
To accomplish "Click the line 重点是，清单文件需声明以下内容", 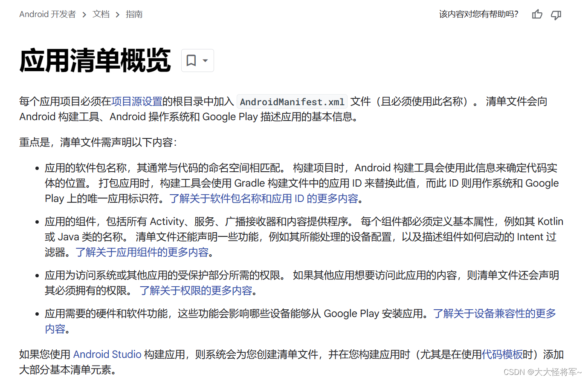I will (x=98, y=142).
